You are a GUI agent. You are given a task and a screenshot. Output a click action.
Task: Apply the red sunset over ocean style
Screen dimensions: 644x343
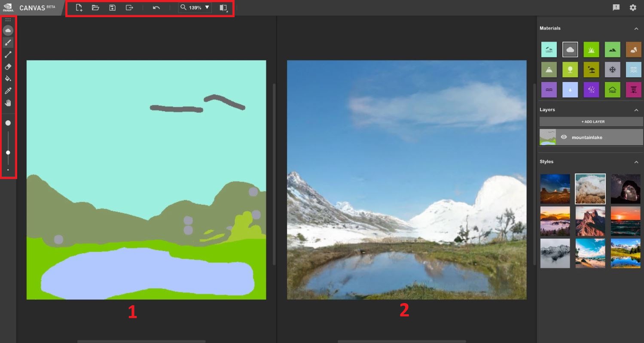[x=626, y=221]
